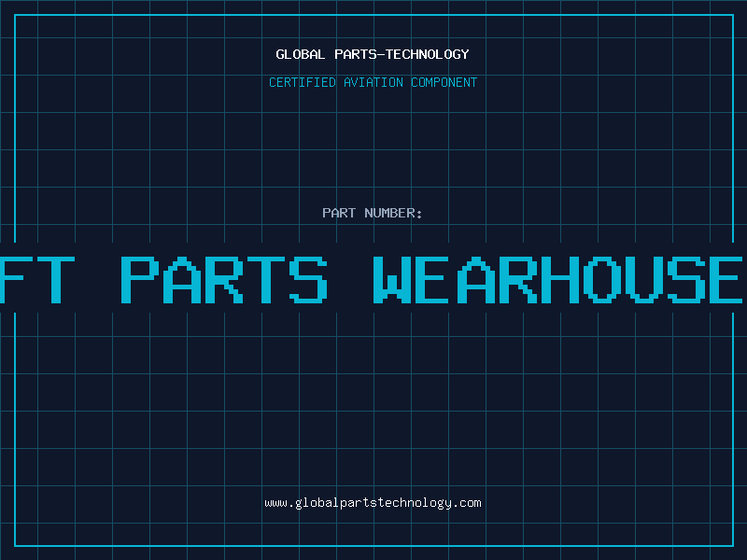Screen dimensions: 747x560
Task: Select the word AVIATION in subtitle
Action: (373, 82)
